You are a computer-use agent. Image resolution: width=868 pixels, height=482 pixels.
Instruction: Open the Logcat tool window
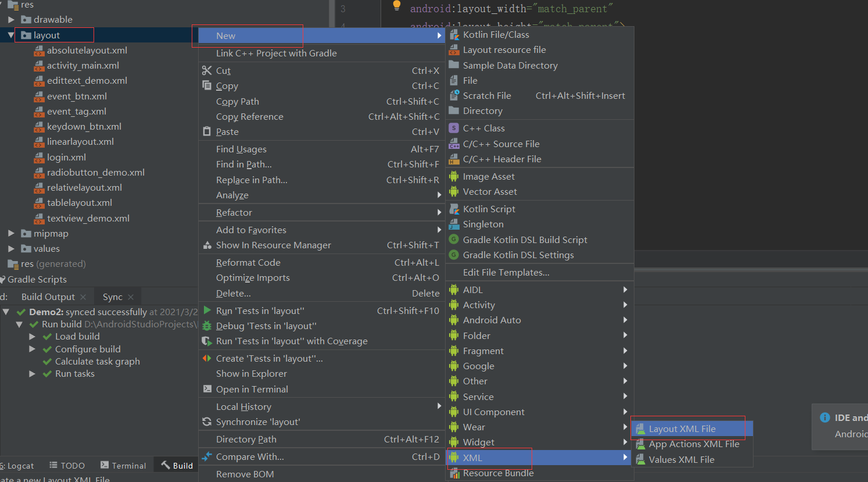coord(17,466)
